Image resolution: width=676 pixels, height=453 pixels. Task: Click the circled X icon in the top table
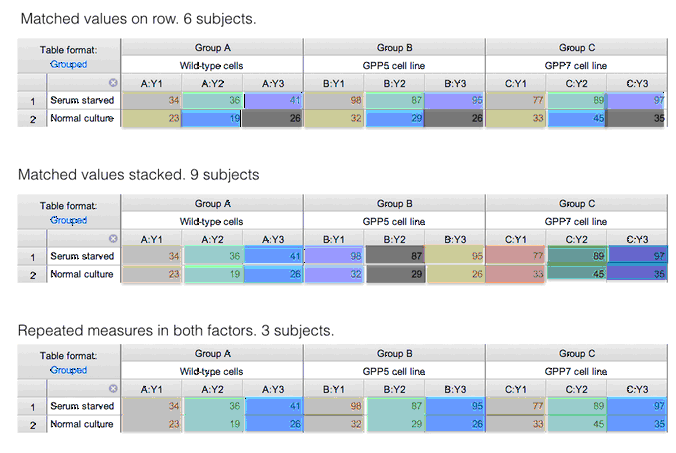click(112, 83)
